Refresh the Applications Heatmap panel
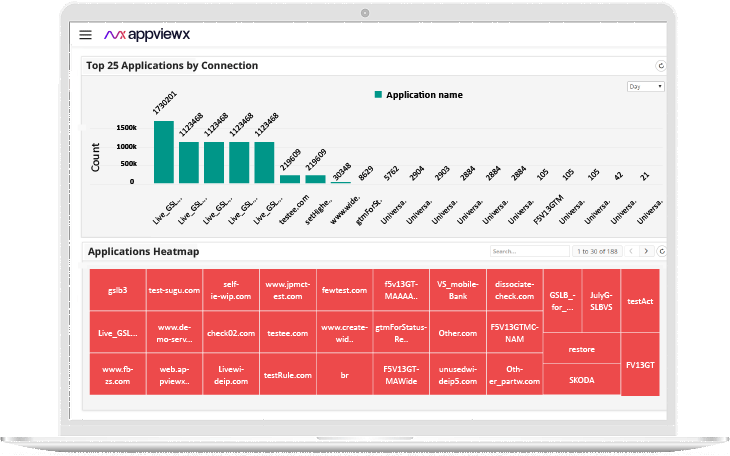The width and height of the screenshot is (730, 456). 662,251
